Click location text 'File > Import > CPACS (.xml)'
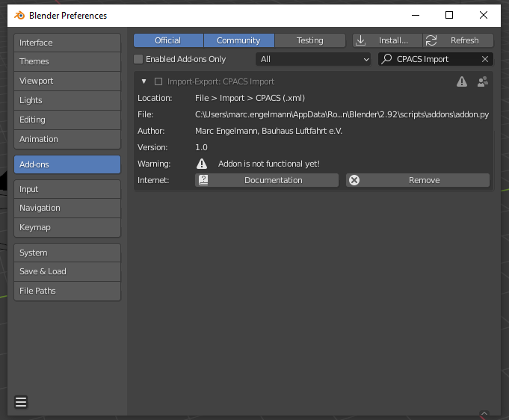This screenshot has width=509, height=420. click(x=250, y=98)
